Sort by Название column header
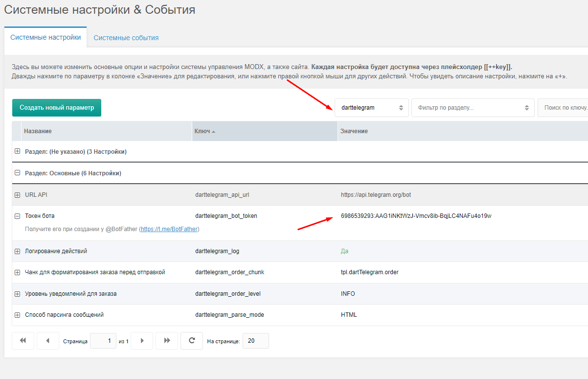588x379 pixels. (106, 131)
